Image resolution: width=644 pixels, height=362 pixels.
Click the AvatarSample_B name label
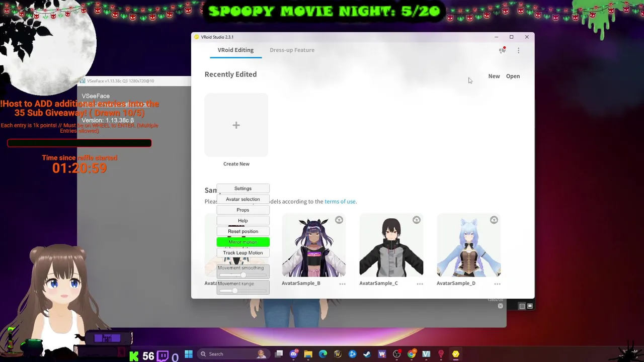301,283
